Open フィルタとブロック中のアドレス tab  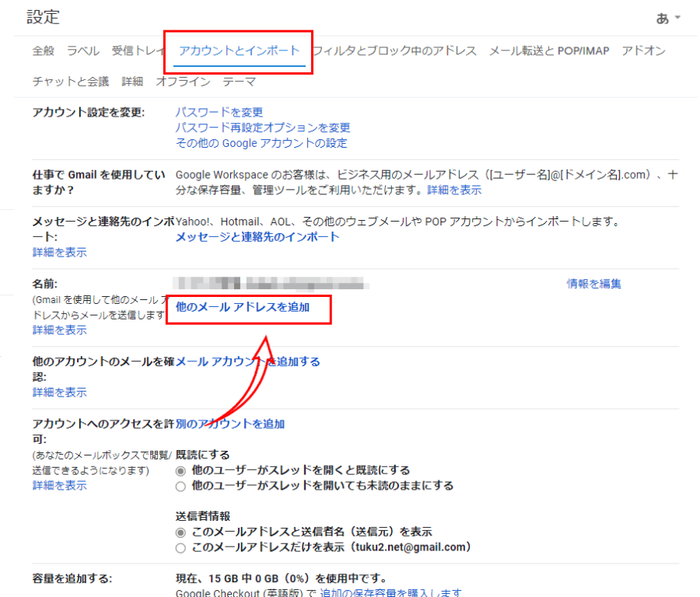coord(394,51)
